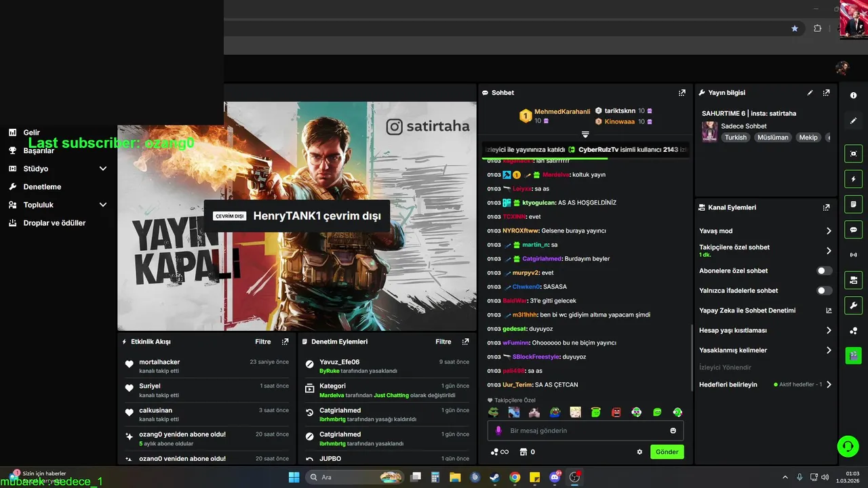The height and width of the screenshot is (488, 868).
Task: Open File Explorer from the taskbar
Action: point(455,477)
